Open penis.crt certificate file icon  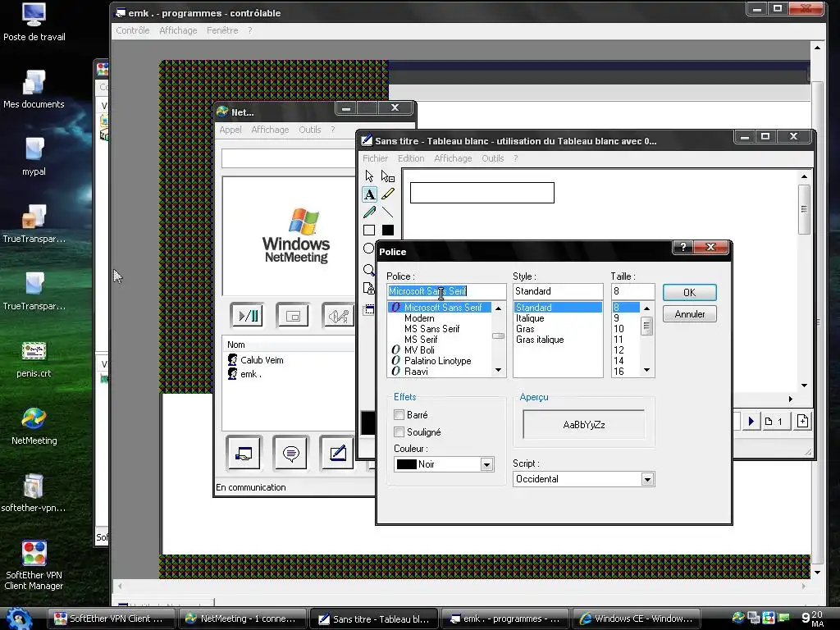pos(34,359)
